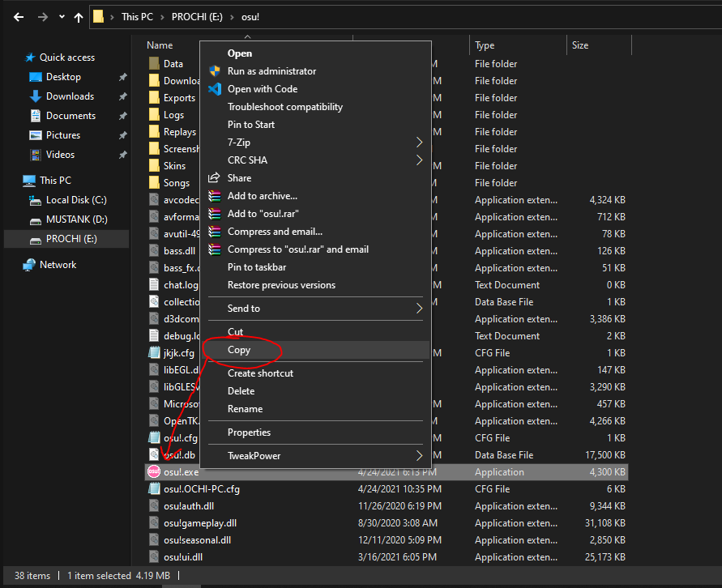Select PROCHI (E:) drive in sidebar
The image size is (722, 588).
coord(66,239)
